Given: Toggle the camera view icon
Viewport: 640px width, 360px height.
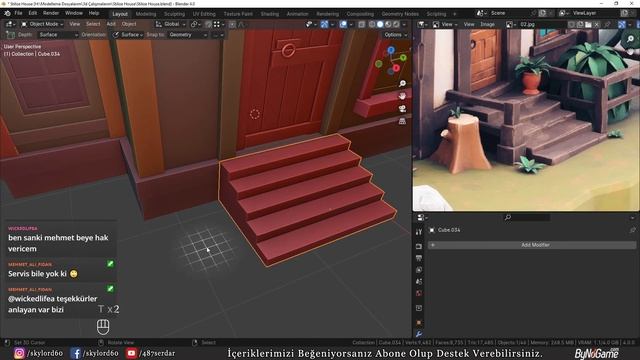Looking at the screenshot, I should (402, 109).
